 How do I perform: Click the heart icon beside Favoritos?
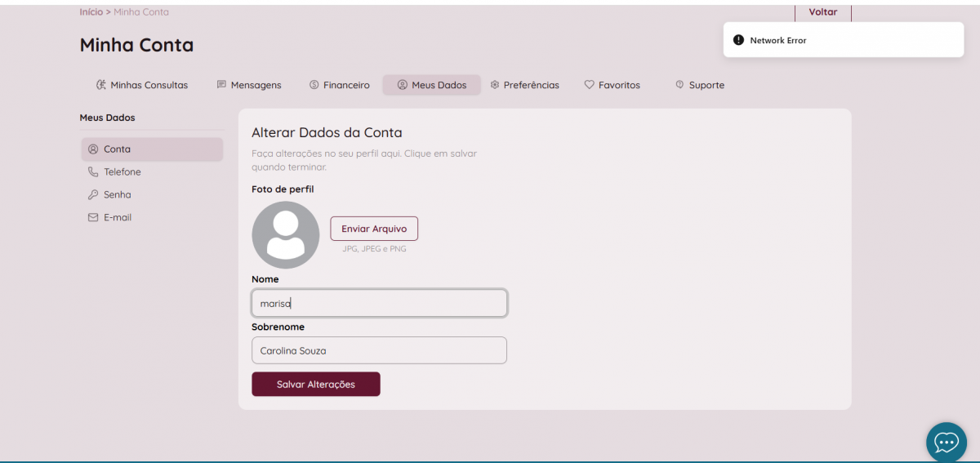point(589,85)
